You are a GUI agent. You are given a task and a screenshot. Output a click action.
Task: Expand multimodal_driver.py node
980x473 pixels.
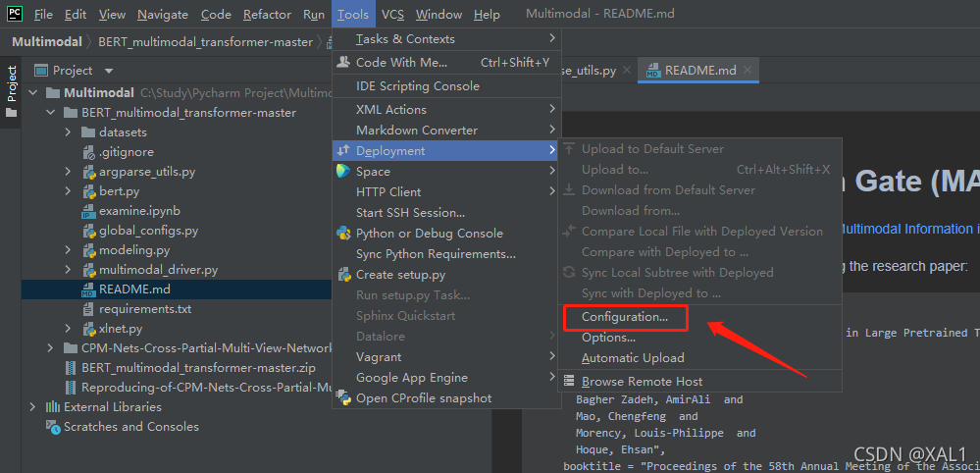coord(68,270)
